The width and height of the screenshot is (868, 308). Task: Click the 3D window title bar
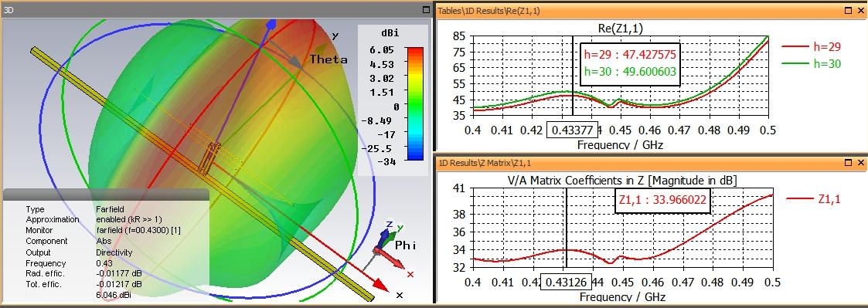pos(216,9)
